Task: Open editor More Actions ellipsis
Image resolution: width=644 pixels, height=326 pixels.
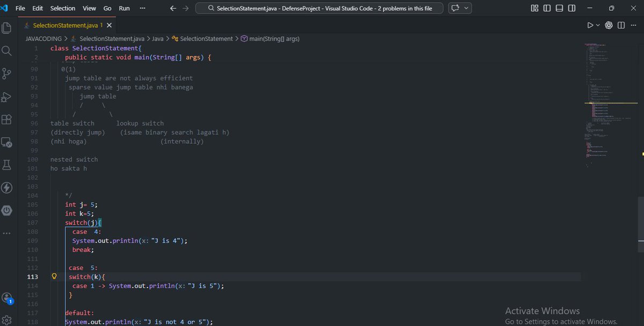Action: (x=634, y=25)
